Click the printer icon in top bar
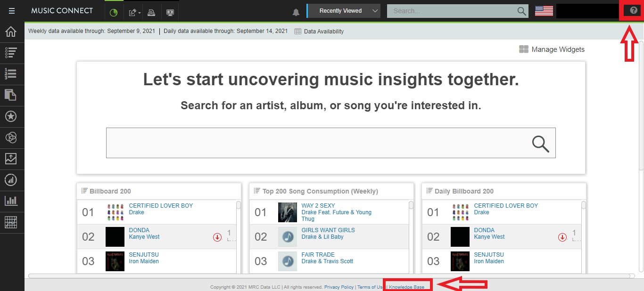 point(151,13)
